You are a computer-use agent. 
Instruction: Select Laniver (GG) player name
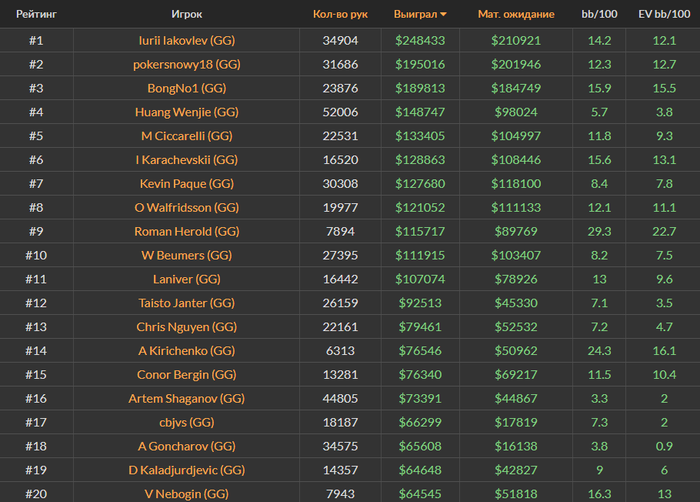pyautogui.click(x=187, y=279)
